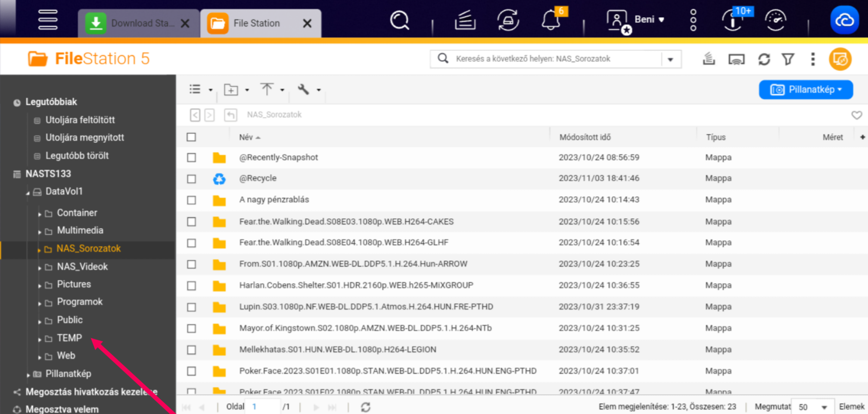868x414 pixels.
Task: Open Utoljára feltöltött in the sidebar
Action: tap(80, 120)
